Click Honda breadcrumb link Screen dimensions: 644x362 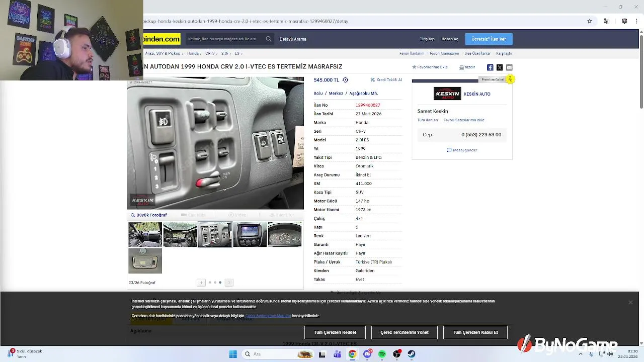tap(193, 53)
